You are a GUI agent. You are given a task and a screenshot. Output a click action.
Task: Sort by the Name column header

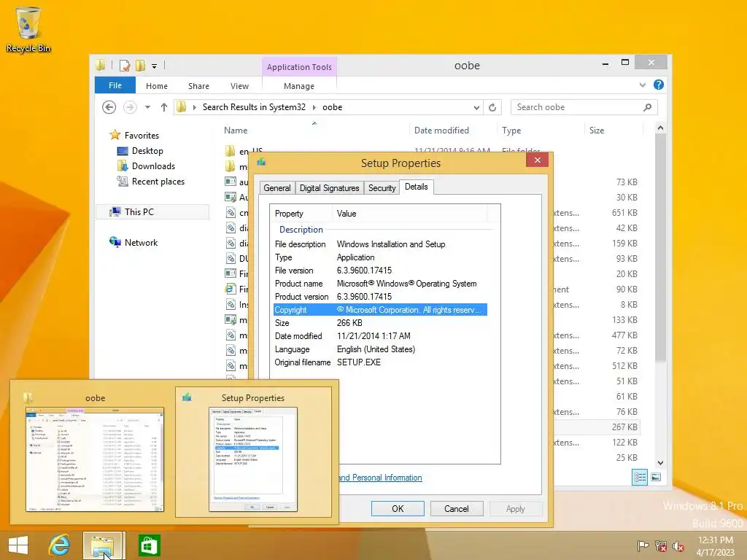[x=236, y=130]
